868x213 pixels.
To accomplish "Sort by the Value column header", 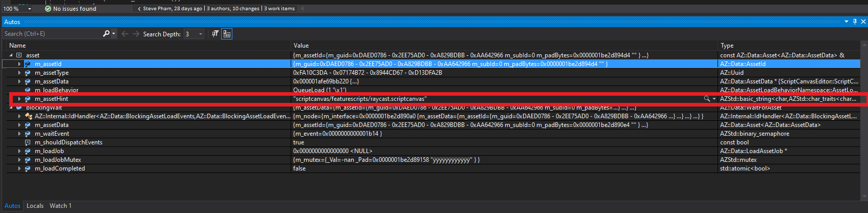I will tap(505, 46).
